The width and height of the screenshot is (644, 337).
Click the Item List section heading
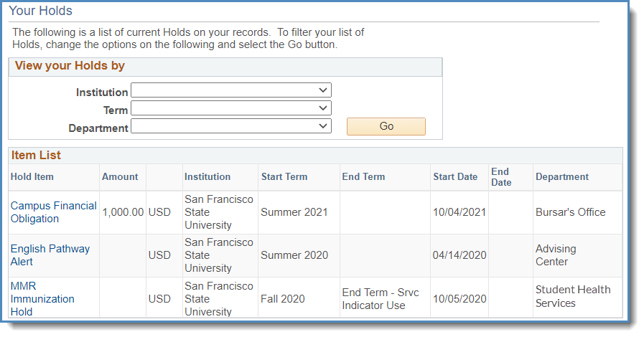(x=36, y=156)
